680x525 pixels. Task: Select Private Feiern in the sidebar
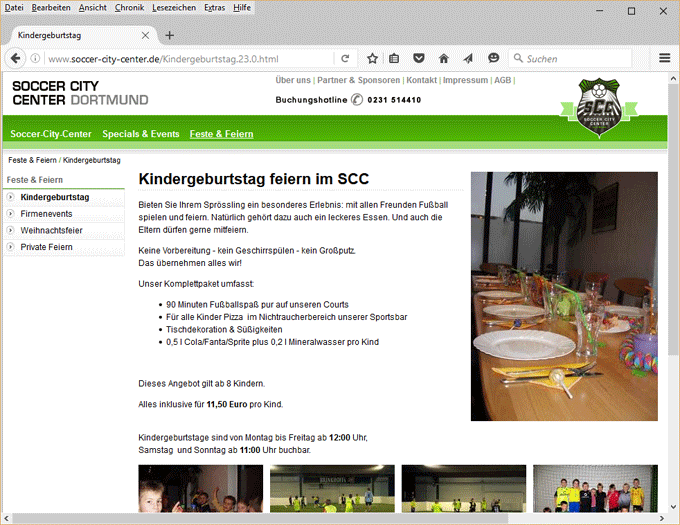(46, 247)
